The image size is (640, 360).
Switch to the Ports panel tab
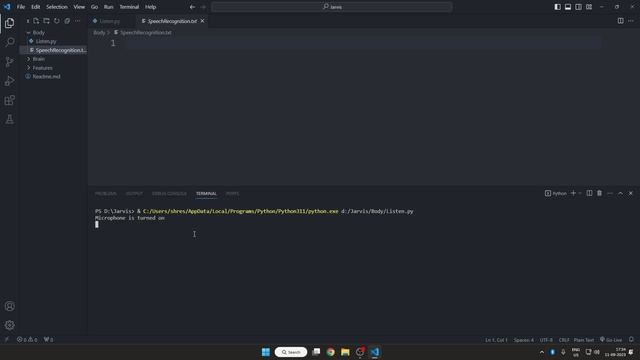pyautogui.click(x=233, y=193)
